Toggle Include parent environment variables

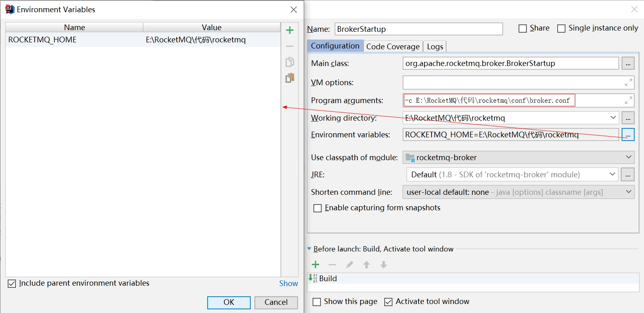click(12, 284)
